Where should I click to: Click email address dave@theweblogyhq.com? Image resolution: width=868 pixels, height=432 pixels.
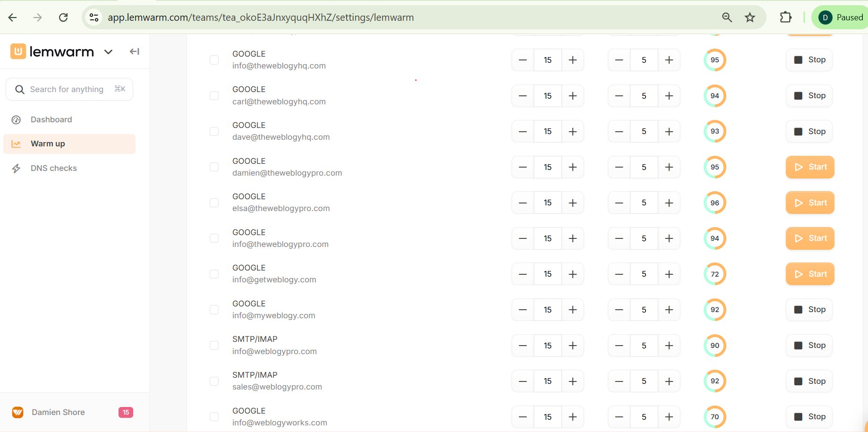coord(281,137)
